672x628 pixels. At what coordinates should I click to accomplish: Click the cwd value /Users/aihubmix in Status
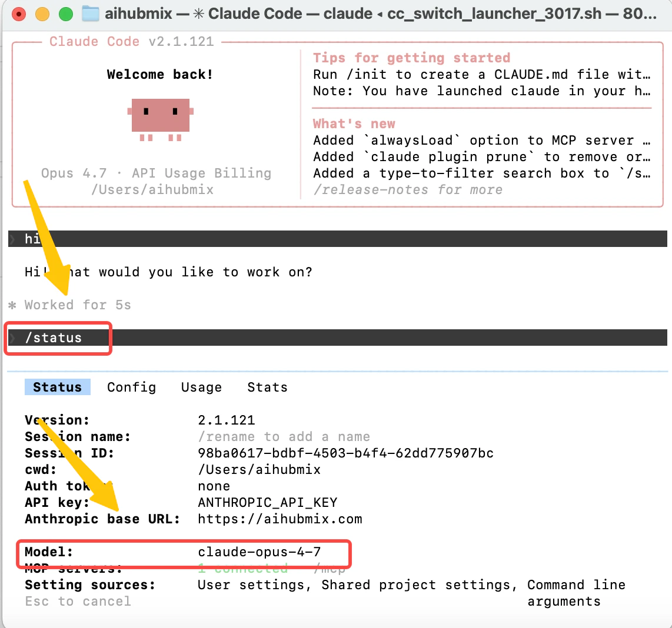point(259,469)
